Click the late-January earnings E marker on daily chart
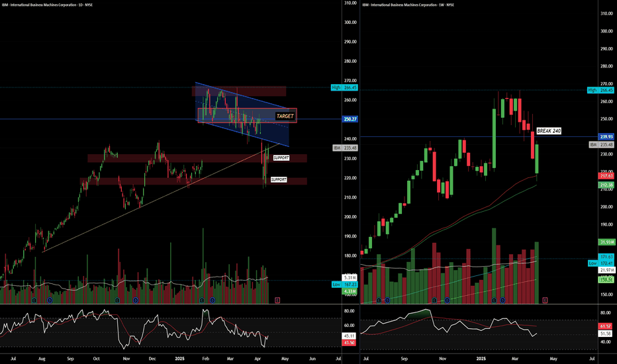This screenshot has width=617, height=364. point(202,300)
